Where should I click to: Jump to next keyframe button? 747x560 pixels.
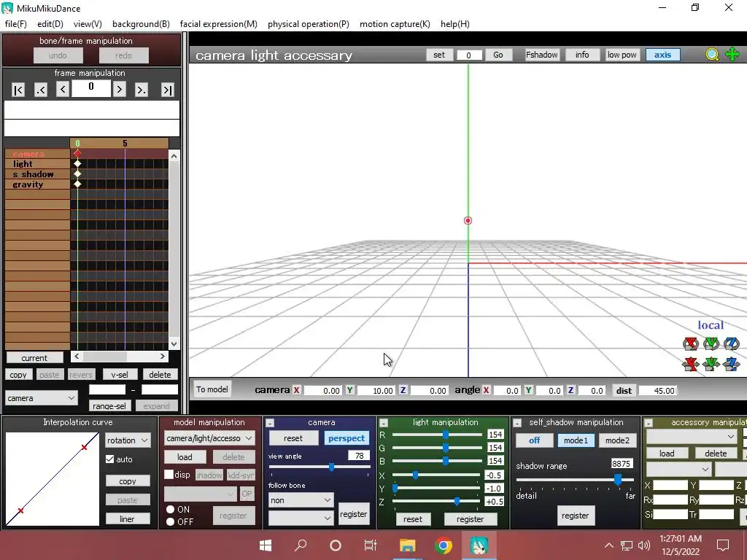pos(142,90)
